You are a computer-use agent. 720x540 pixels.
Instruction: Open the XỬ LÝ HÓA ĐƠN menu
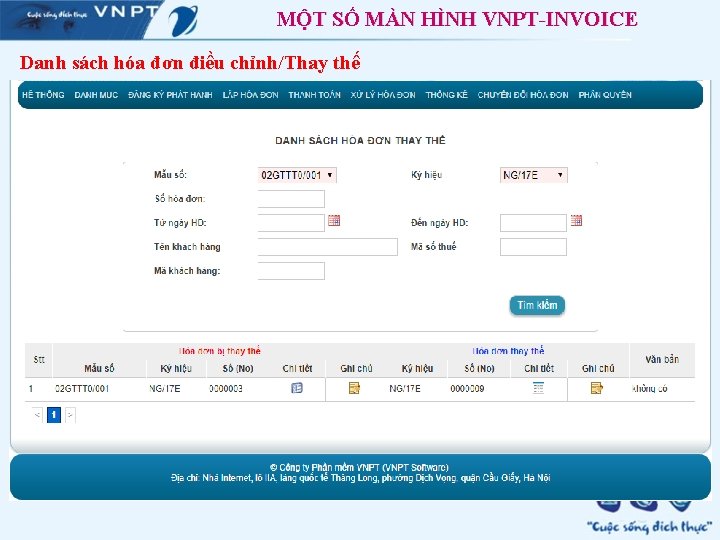383,95
